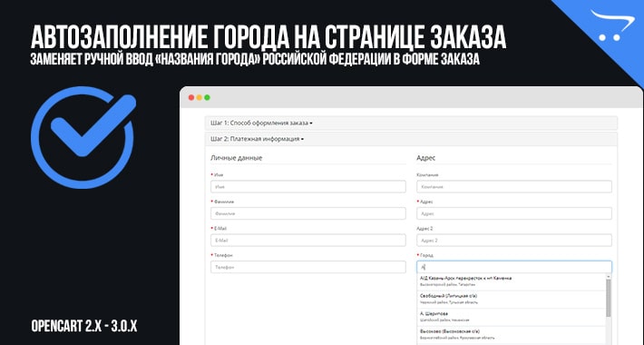
Task: Click the Компания input field
Action: point(514,187)
